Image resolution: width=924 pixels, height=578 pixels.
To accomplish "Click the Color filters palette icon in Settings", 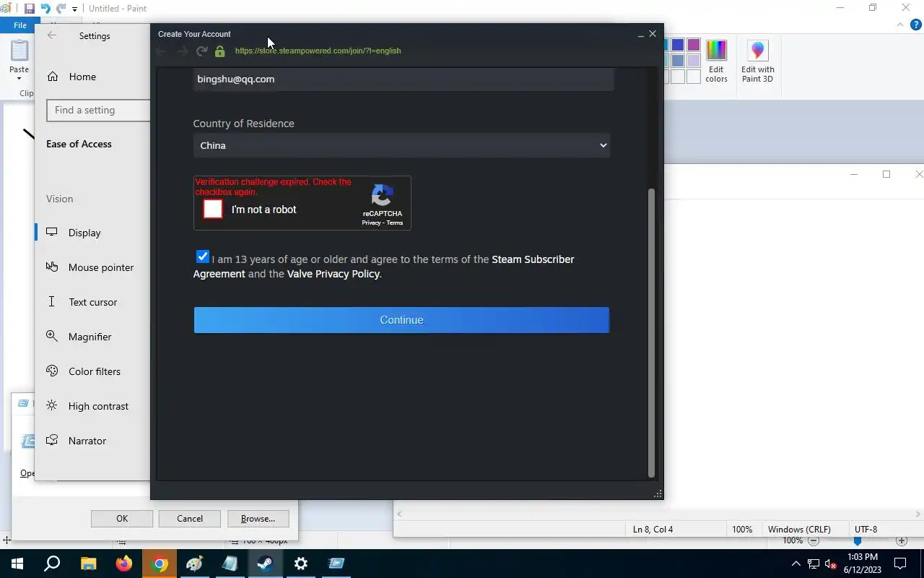I will 52,371.
